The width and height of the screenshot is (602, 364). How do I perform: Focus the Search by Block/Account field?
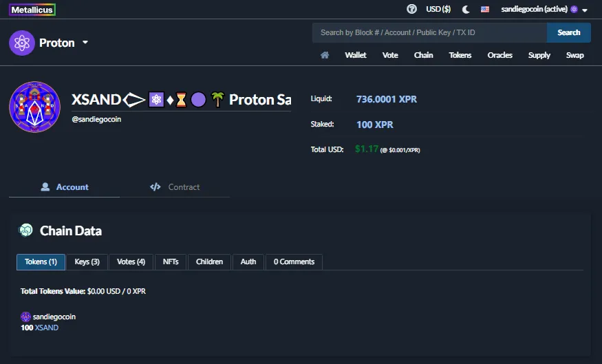(x=429, y=32)
